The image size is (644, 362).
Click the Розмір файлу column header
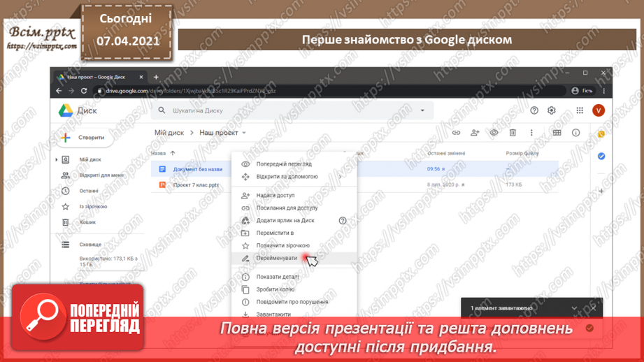point(522,153)
